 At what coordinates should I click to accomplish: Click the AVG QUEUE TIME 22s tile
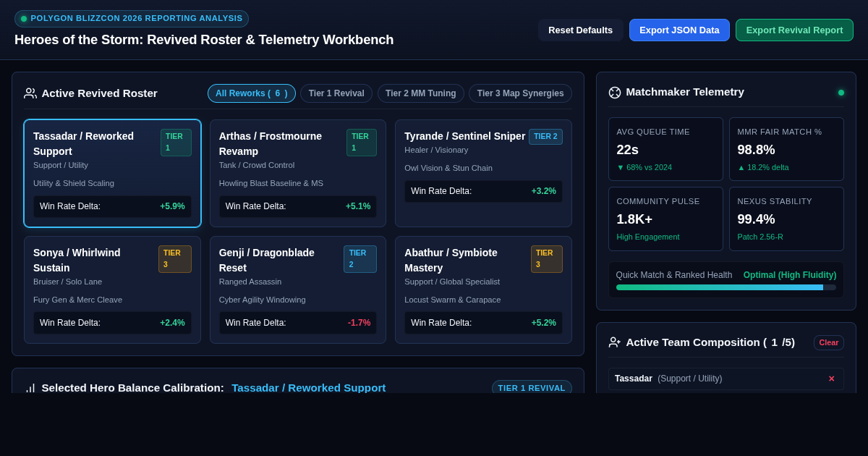[665, 149]
